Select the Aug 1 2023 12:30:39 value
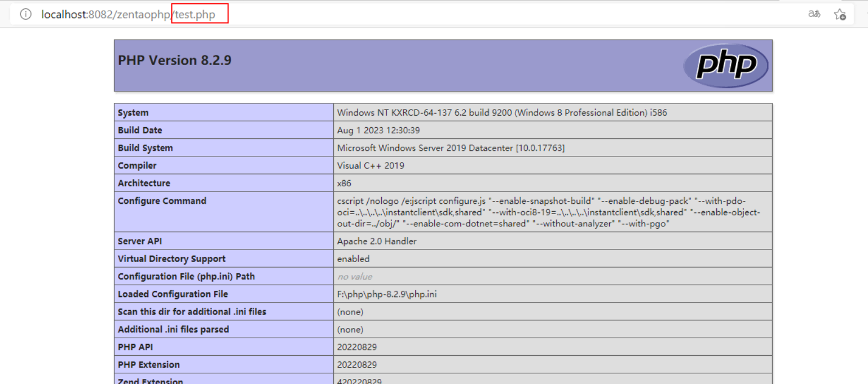This screenshot has height=384, width=868. click(378, 130)
